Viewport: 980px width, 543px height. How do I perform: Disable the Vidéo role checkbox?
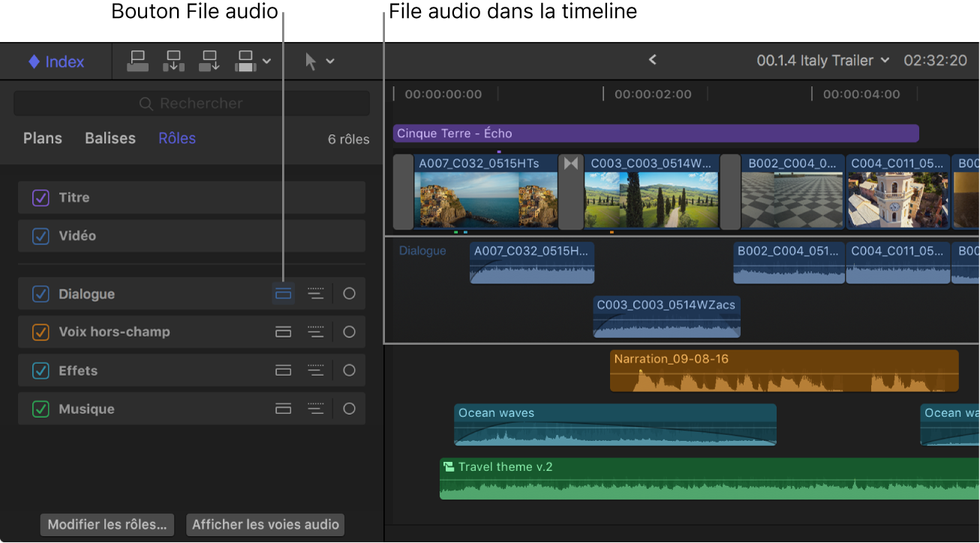[x=41, y=235]
